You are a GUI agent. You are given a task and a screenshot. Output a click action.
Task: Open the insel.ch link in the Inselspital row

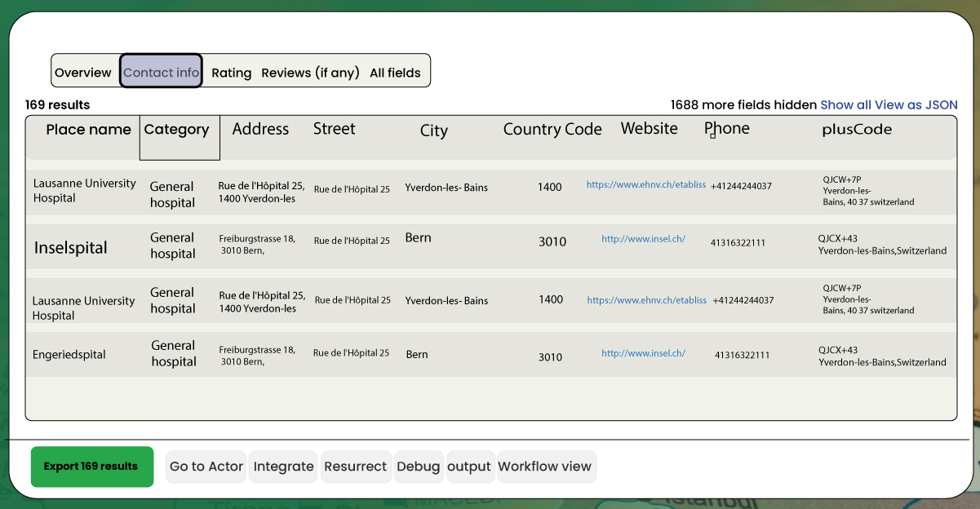click(x=643, y=239)
